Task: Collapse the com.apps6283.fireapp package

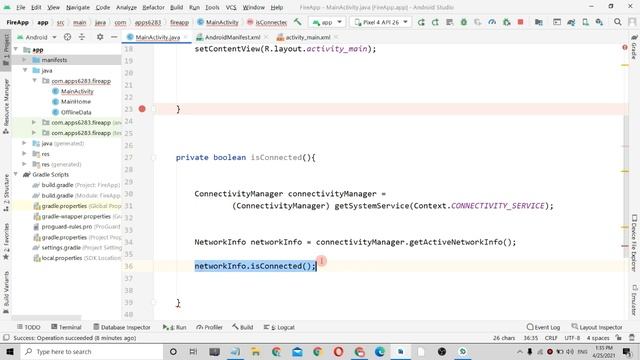Action: click(34, 81)
